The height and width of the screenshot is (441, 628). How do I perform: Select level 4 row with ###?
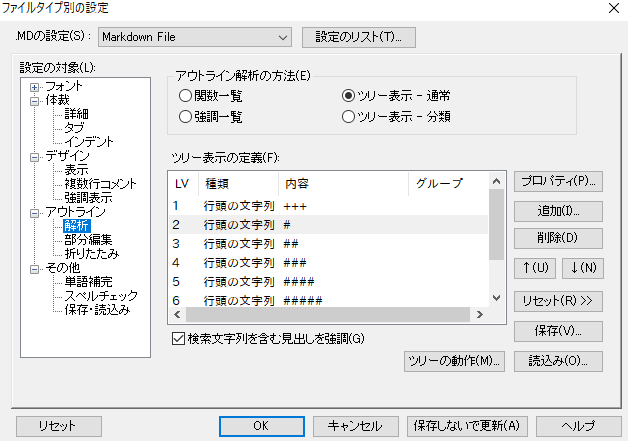(x=329, y=263)
